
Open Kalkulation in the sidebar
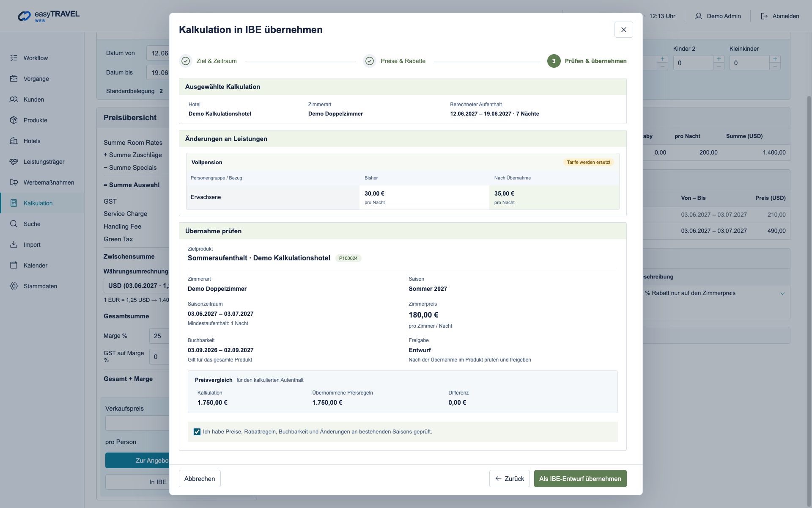coord(42,203)
